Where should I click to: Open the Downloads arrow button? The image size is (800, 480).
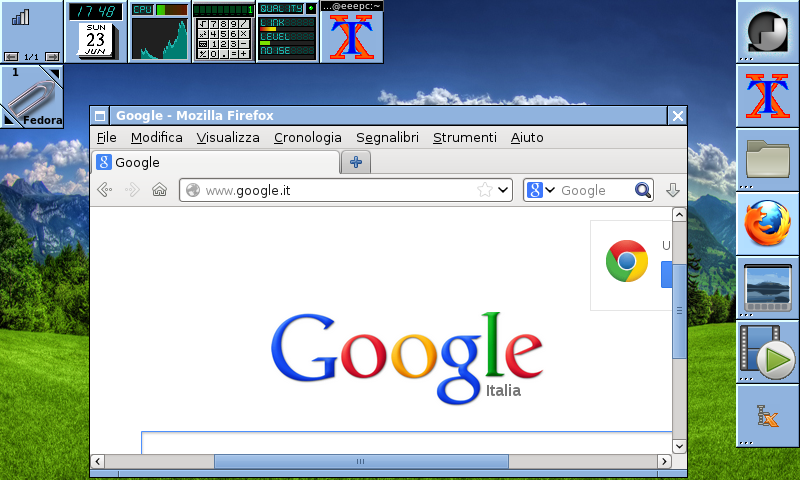tap(672, 190)
